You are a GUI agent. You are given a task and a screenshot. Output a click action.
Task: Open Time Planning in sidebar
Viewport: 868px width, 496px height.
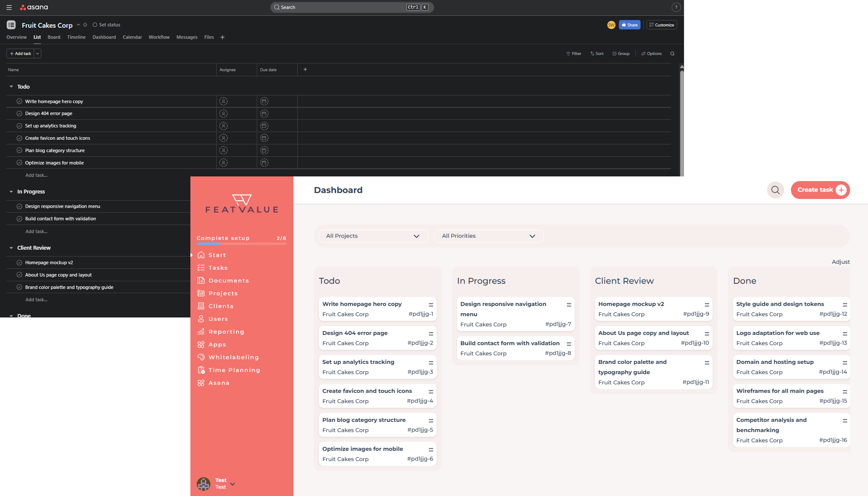[x=234, y=370]
